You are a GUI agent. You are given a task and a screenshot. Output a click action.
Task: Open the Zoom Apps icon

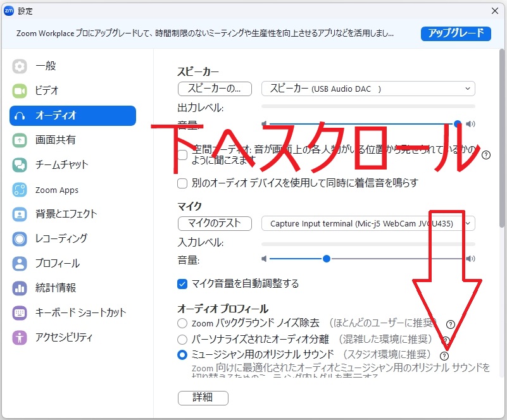(x=20, y=190)
